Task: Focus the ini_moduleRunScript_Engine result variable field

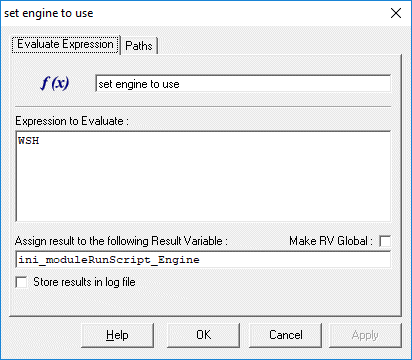Action: pyautogui.click(x=203, y=260)
